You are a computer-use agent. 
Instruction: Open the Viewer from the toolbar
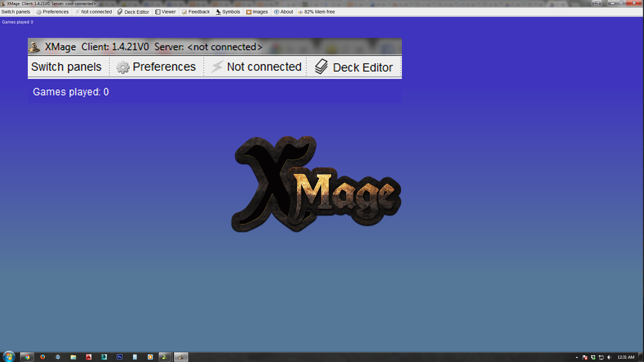[x=165, y=12]
